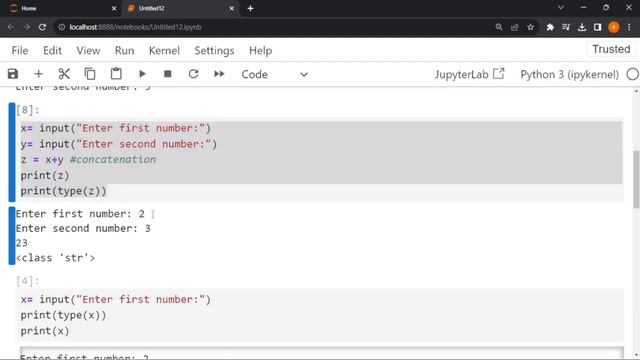640x360 pixels.
Task: Close the Untitled12 browser tab
Action: click(231, 8)
